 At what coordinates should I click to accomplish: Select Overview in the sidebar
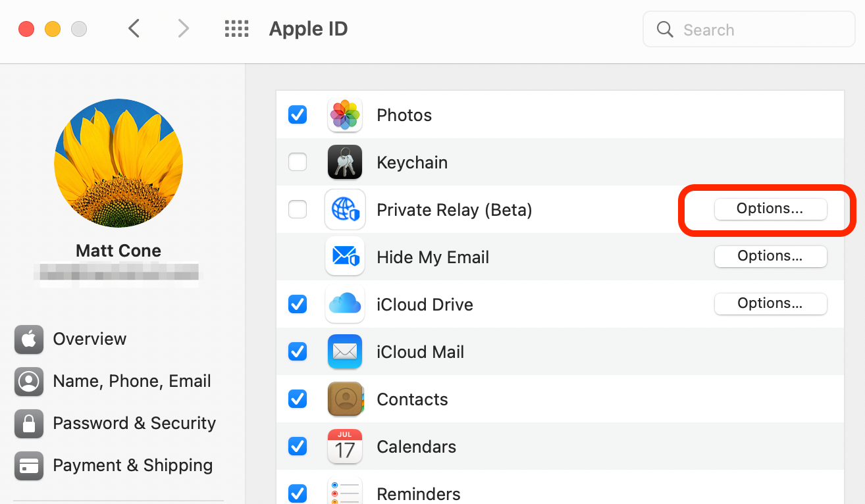[90, 339]
